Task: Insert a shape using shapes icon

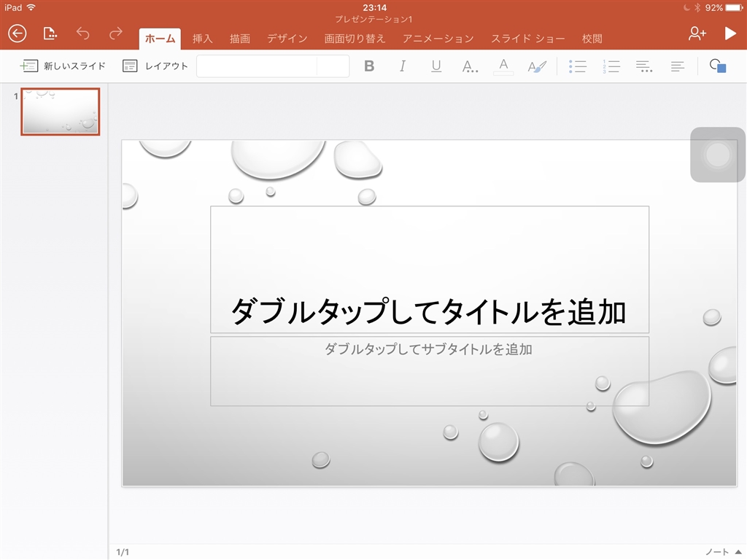Action: [718, 66]
